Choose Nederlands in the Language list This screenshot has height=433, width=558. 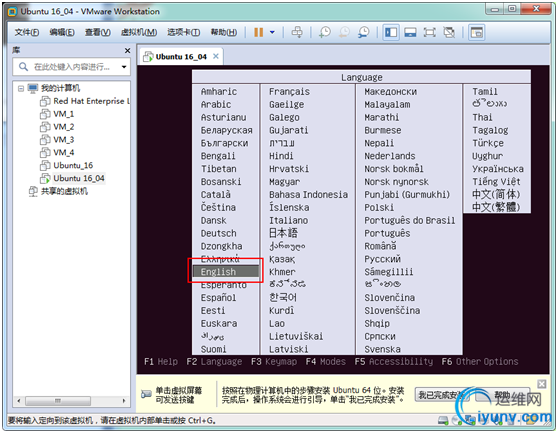coord(390,156)
